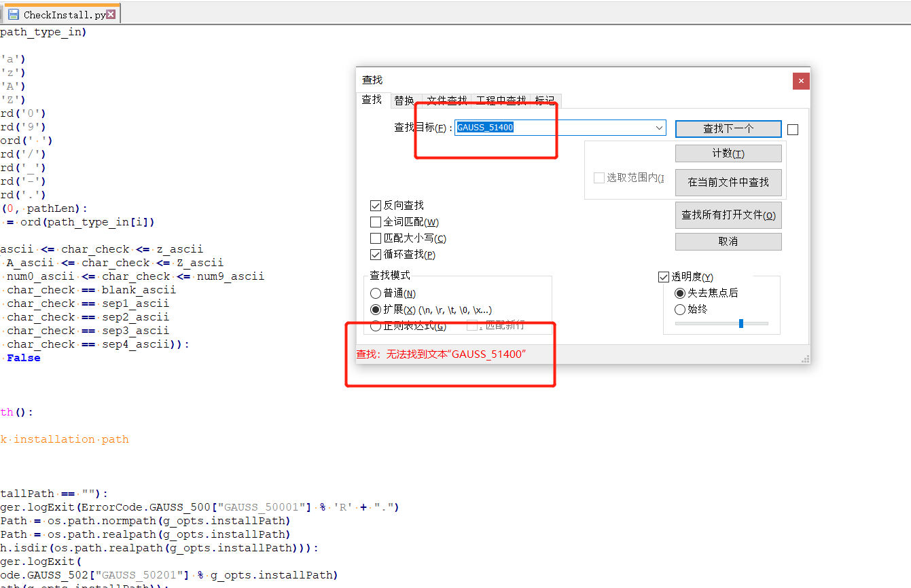Click the "False" keyword in the code
This screenshot has width=911, height=588.
point(24,358)
